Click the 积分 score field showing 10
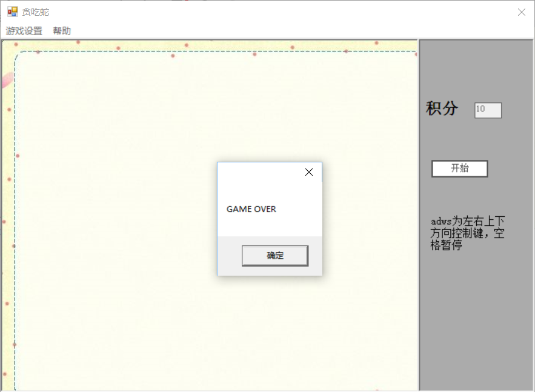This screenshot has width=535, height=392. [488, 110]
